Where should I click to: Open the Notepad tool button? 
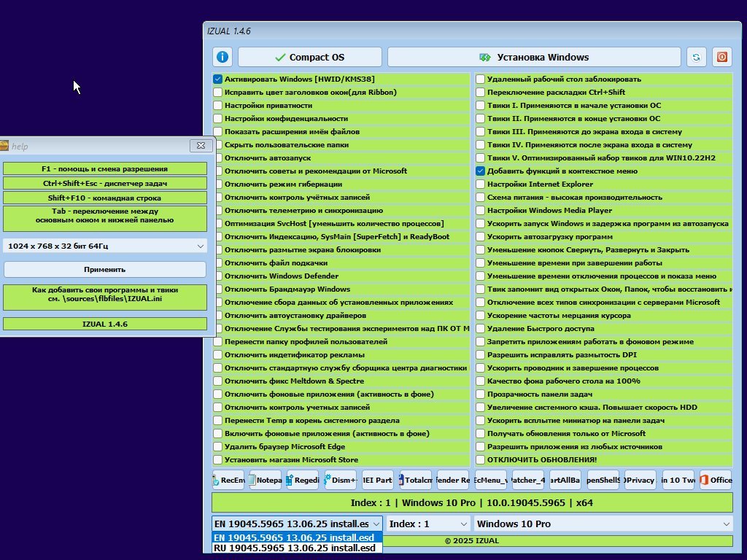(266, 480)
